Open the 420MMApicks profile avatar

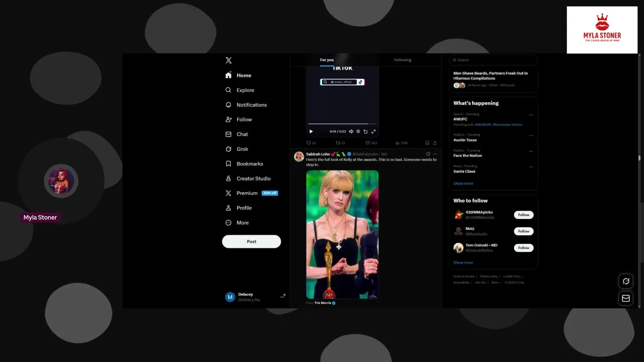[x=458, y=215]
